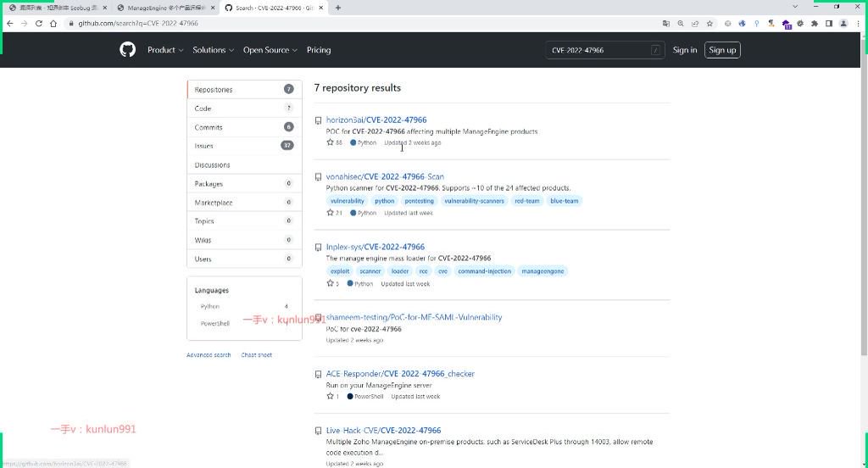Click star icon for ACE-Responder repository
Viewport: 868px width, 468px height.
[x=330, y=396]
